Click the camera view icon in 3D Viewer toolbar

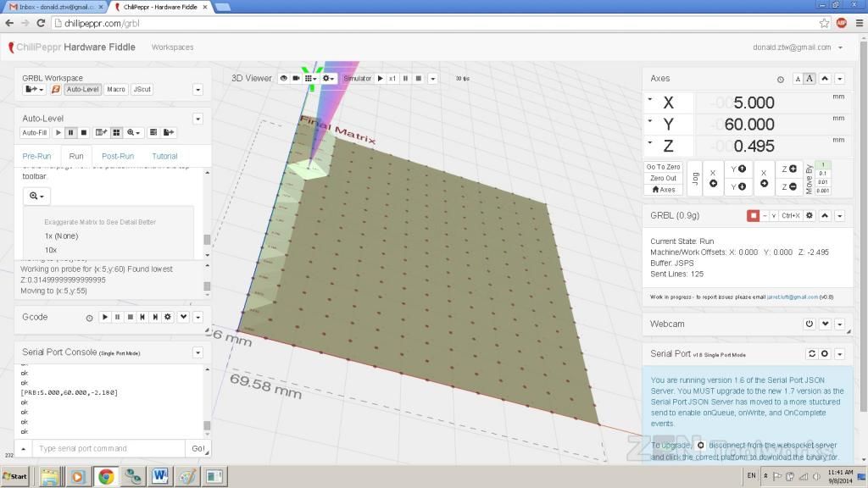295,78
